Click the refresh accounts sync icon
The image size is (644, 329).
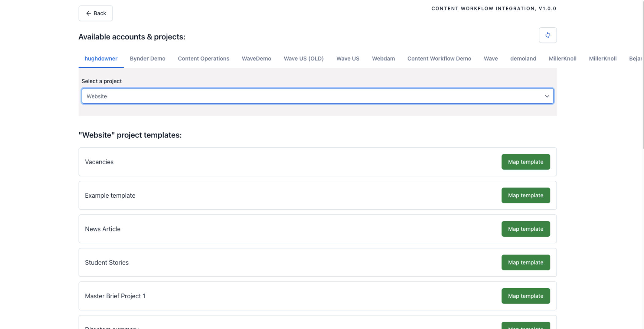point(548,35)
